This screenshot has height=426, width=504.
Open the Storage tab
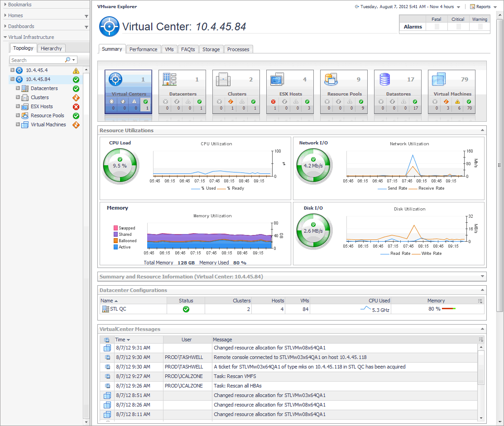(211, 49)
